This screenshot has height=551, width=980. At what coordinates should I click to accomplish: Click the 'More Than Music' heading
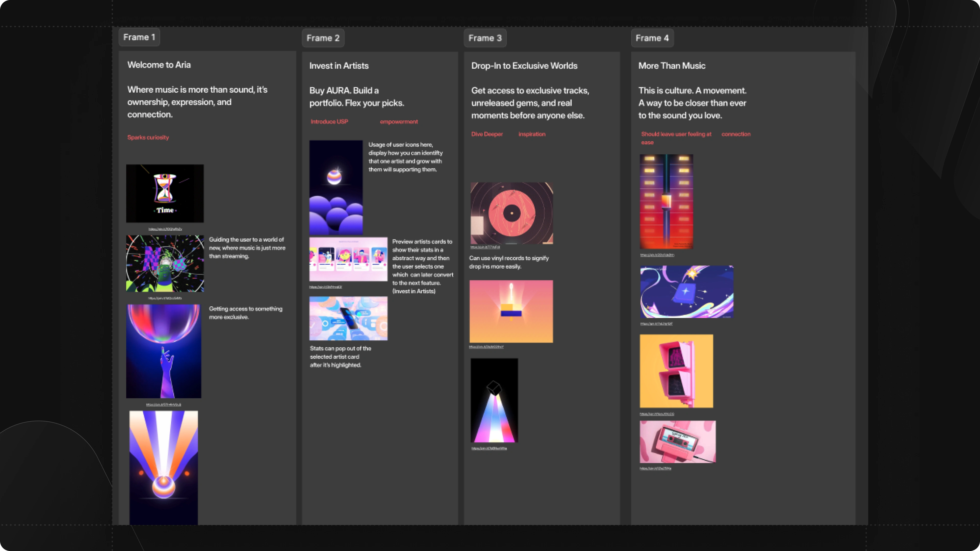pos(671,66)
